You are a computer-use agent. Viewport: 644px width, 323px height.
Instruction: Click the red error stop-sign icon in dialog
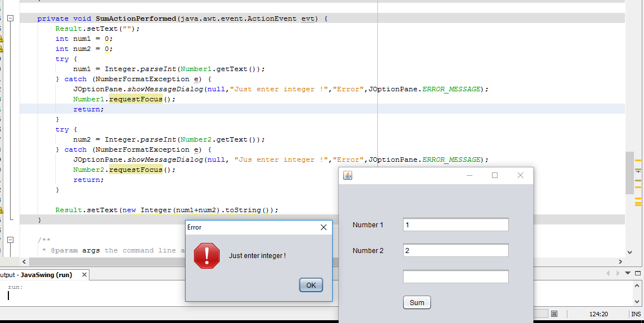(x=207, y=255)
